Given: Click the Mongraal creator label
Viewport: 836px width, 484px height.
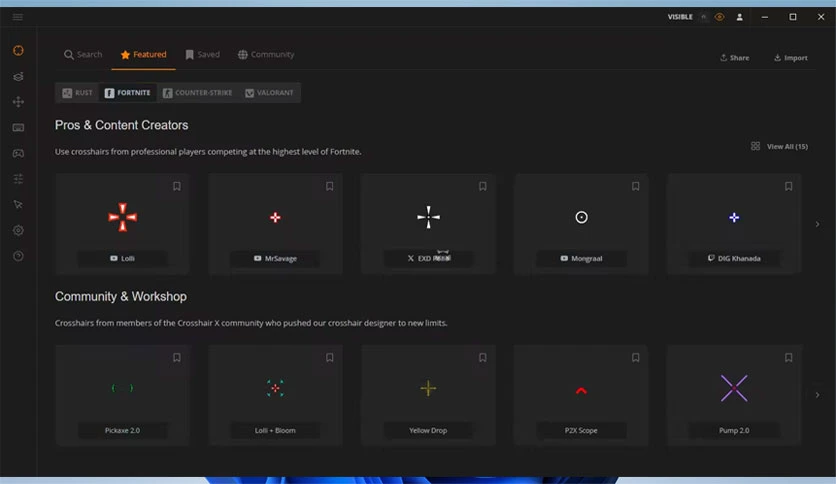Looking at the screenshot, I should click(x=581, y=259).
